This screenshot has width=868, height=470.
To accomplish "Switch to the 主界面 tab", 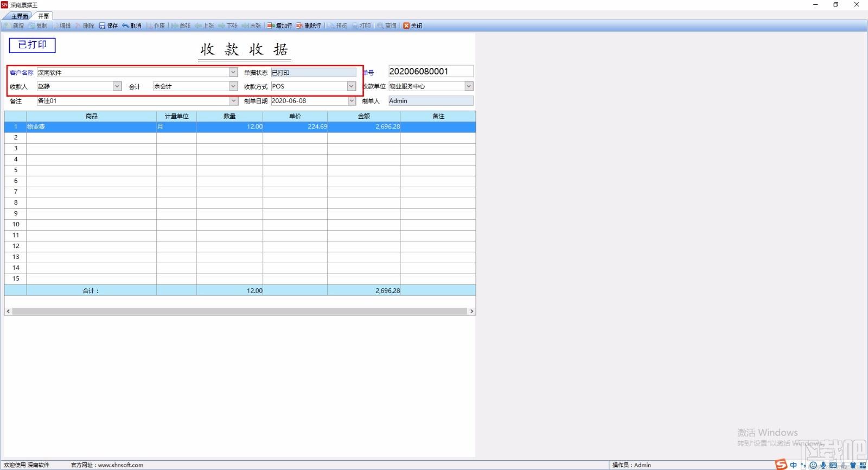I will [x=19, y=16].
